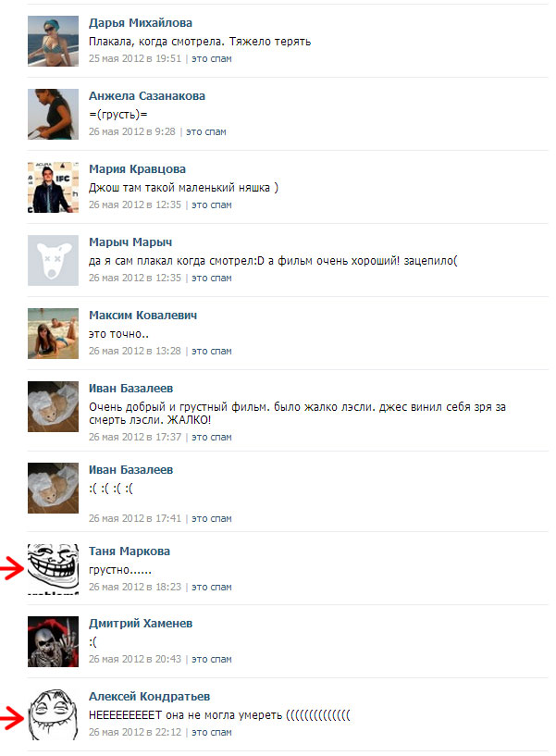Click Мария Кравцова's avatar image
The height and width of the screenshot is (756, 556).
[53, 187]
